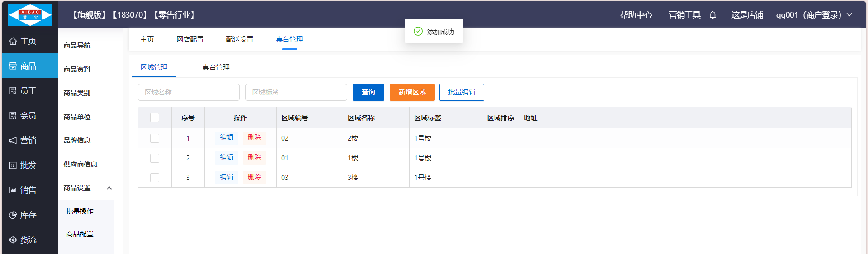Toggle the select-all checkbox in table header
This screenshot has width=868, height=254.
[155, 118]
